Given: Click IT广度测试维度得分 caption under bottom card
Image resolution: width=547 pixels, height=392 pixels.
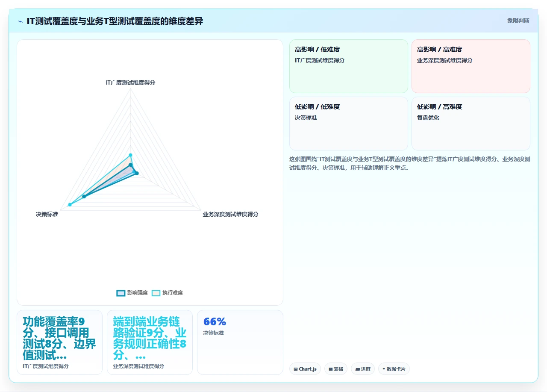Looking at the screenshot, I should 46,366.
